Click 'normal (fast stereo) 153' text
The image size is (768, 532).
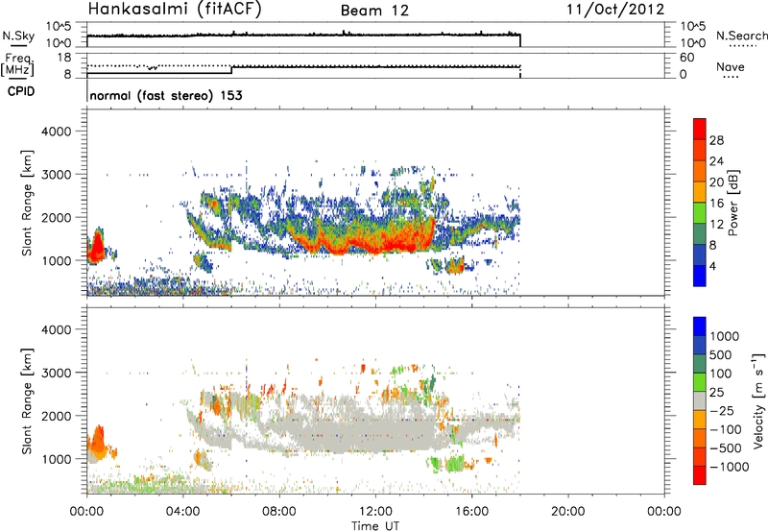point(166,95)
